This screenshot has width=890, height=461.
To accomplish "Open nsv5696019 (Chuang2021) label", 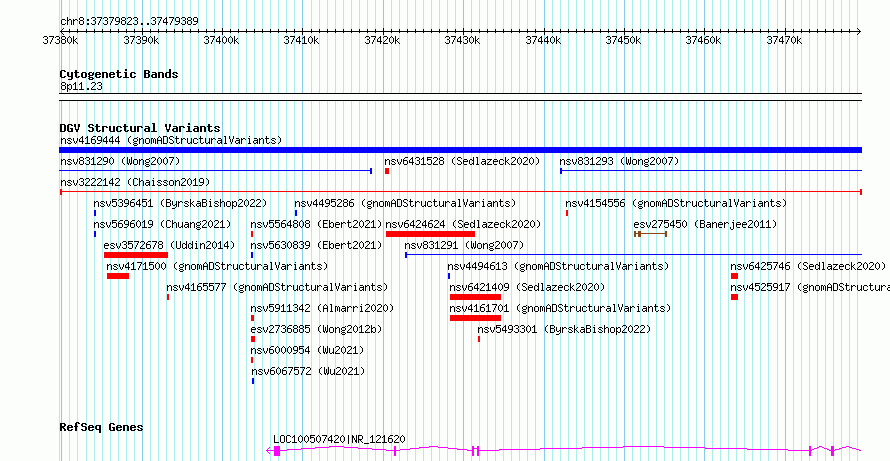I will coord(162,224).
